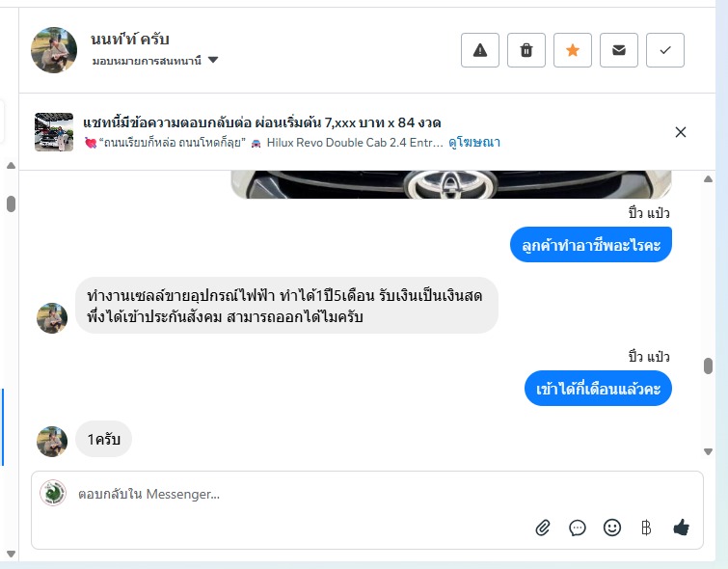Open saved replies speech bubble icon
This screenshot has width=728, height=569.
tap(578, 528)
